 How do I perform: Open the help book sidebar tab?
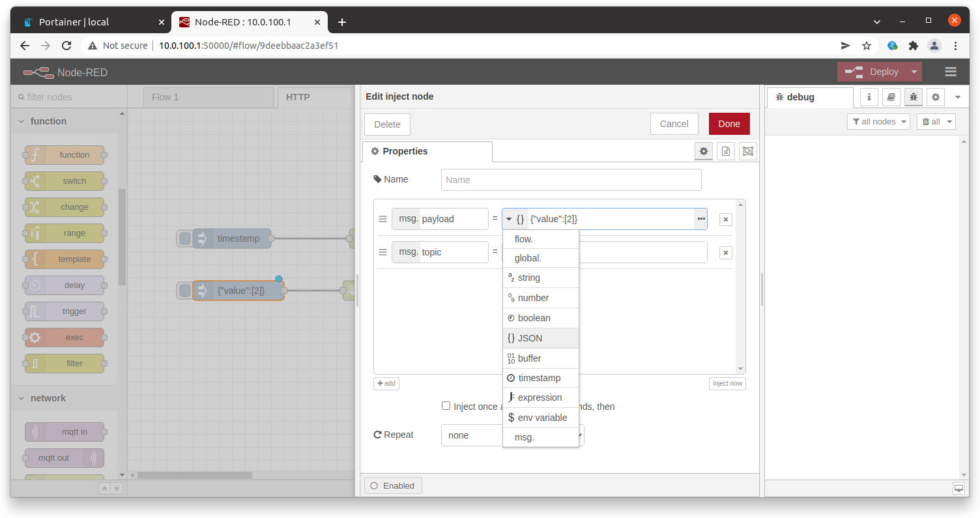(x=891, y=97)
